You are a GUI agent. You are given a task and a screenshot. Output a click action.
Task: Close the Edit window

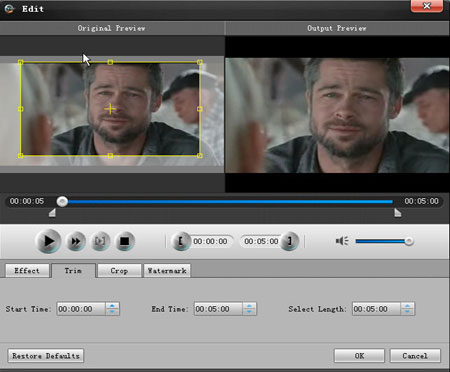tap(427, 6)
